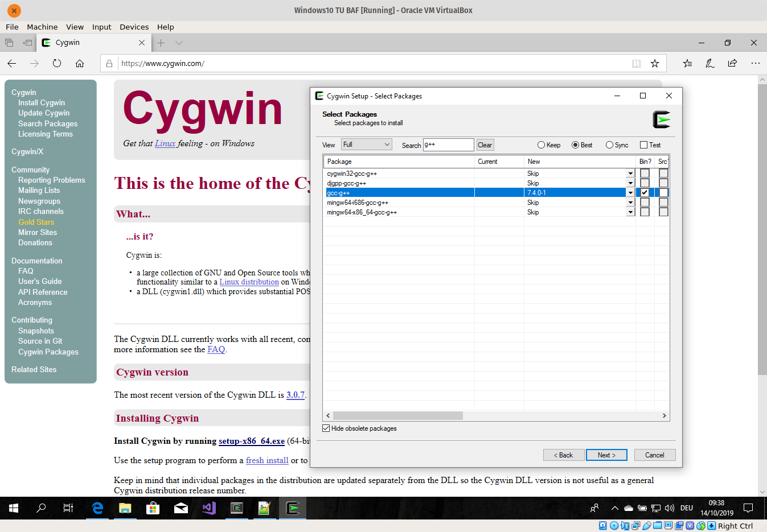Open the browser home page
This screenshot has height=532, width=767.
point(80,63)
